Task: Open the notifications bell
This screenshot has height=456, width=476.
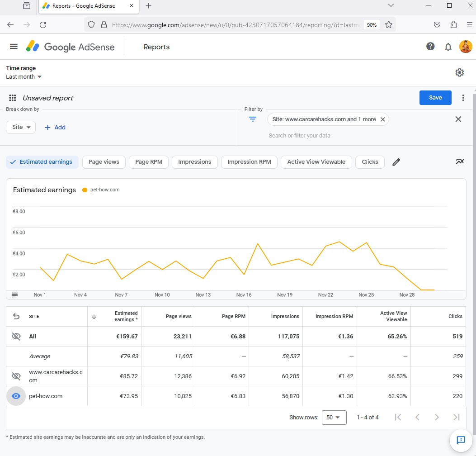Action: point(448,47)
